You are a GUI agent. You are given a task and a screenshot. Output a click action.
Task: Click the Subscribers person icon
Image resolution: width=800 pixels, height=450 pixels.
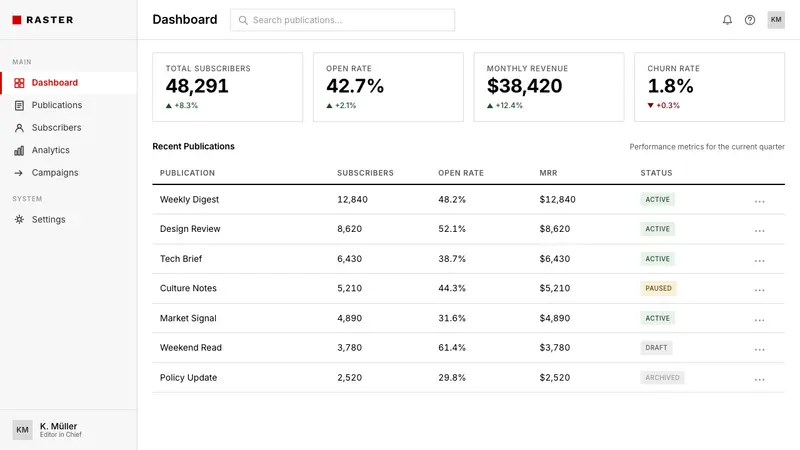19,128
